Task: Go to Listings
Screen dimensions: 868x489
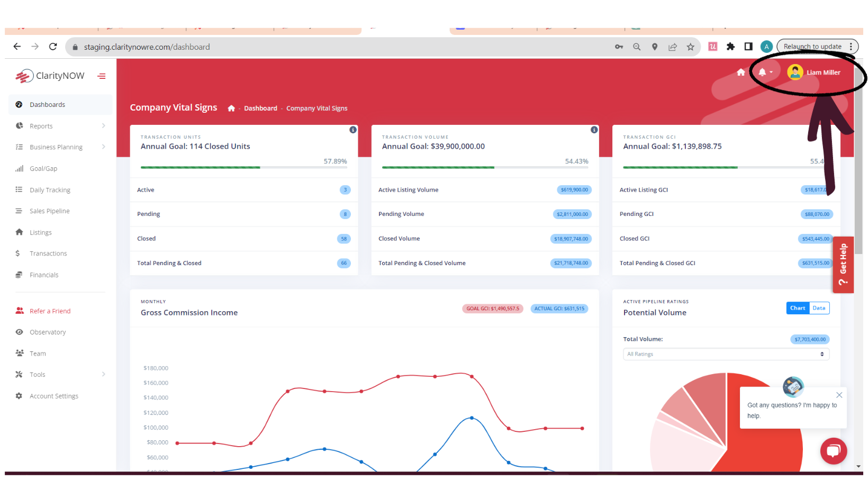Action: coord(41,232)
